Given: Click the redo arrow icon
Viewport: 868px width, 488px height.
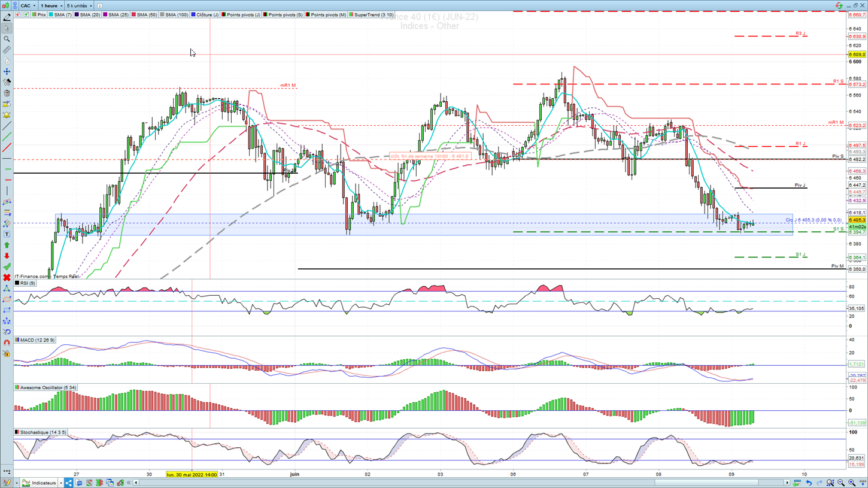Looking at the screenshot, I should tap(820, 483).
